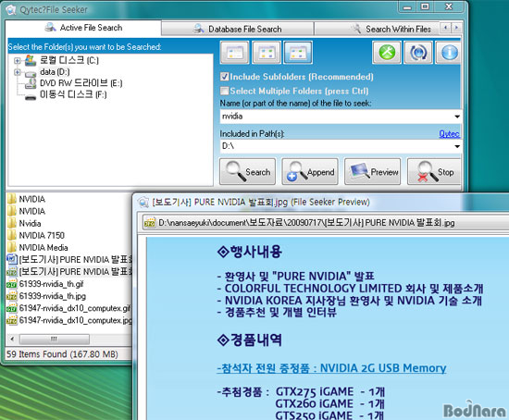Click the removable disk F: drive icon

click(31, 97)
